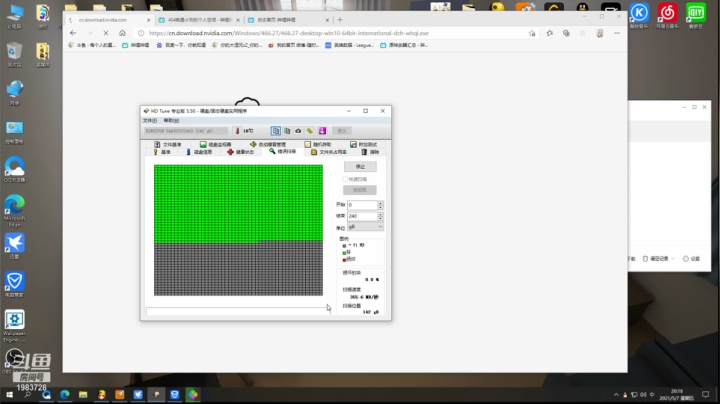Click the Stop button in HD Tune scan
The image size is (720, 404).
pos(360,167)
